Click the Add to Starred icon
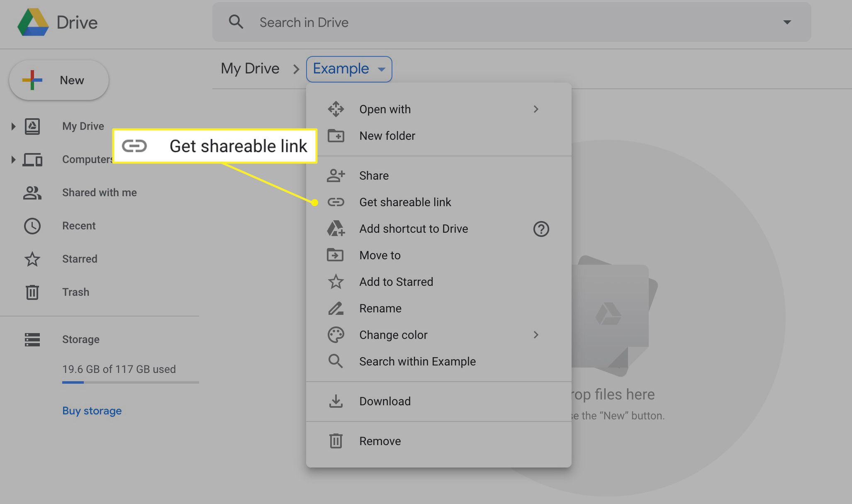The width and height of the screenshot is (852, 504). (336, 281)
